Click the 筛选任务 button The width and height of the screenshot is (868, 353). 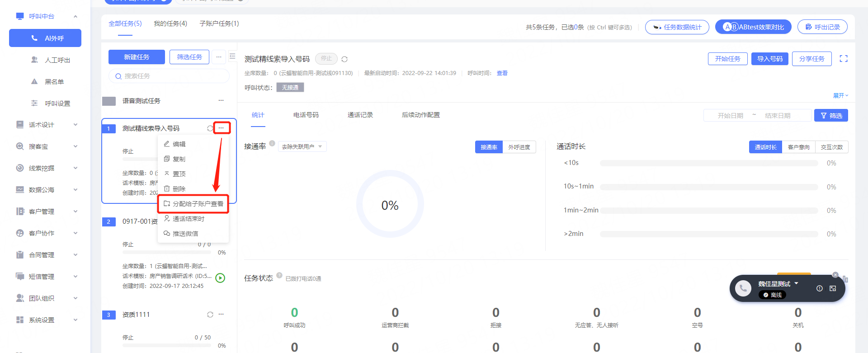click(x=189, y=57)
